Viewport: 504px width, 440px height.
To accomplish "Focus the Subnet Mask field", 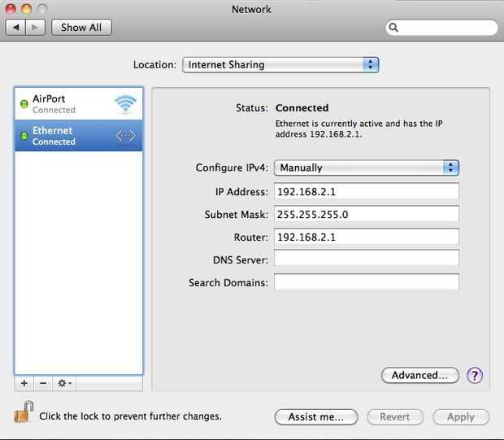I will (x=367, y=215).
